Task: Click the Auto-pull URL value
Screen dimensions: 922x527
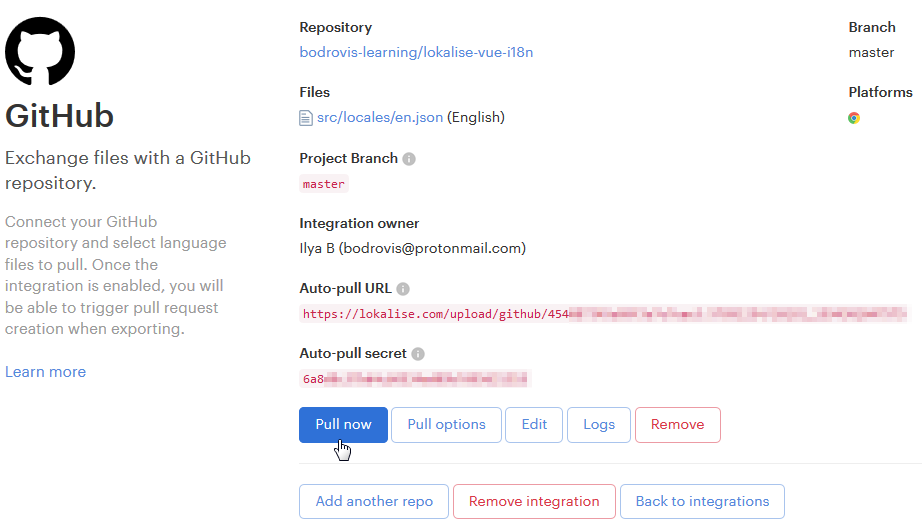Action: coord(604,314)
